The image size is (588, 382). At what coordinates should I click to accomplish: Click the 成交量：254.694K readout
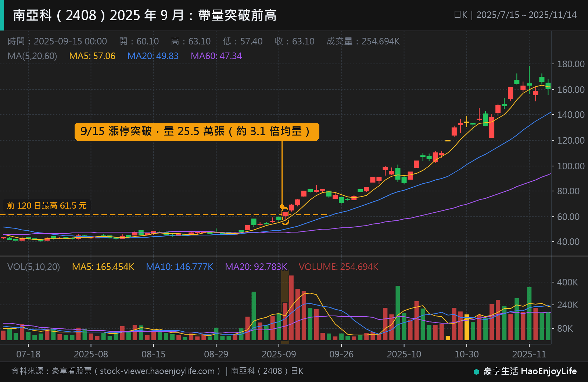[363, 41]
